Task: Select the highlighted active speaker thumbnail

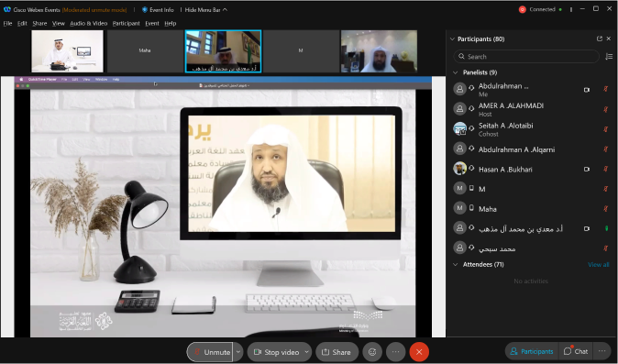Action: pyautogui.click(x=223, y=51)
